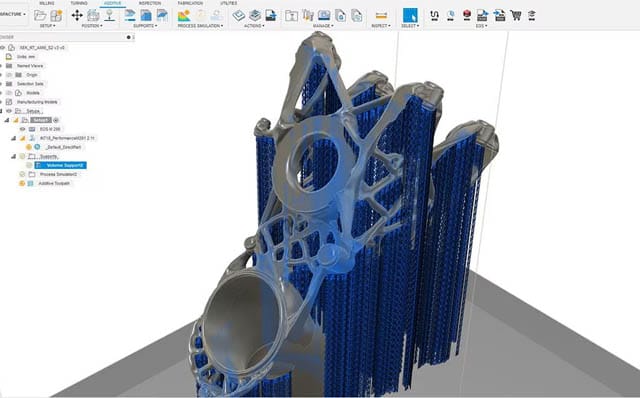
Task: Open the colorful Process Simulation icon
Action: click(x=184, y=16)
